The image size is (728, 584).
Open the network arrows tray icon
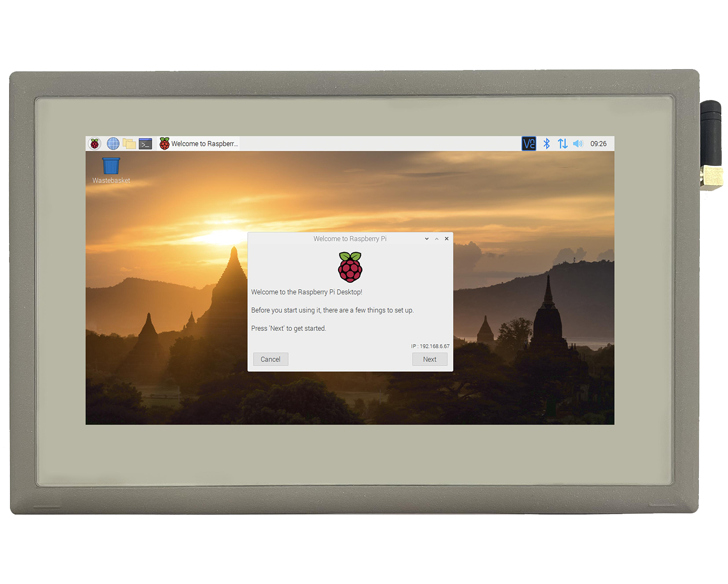pos(562,144)
